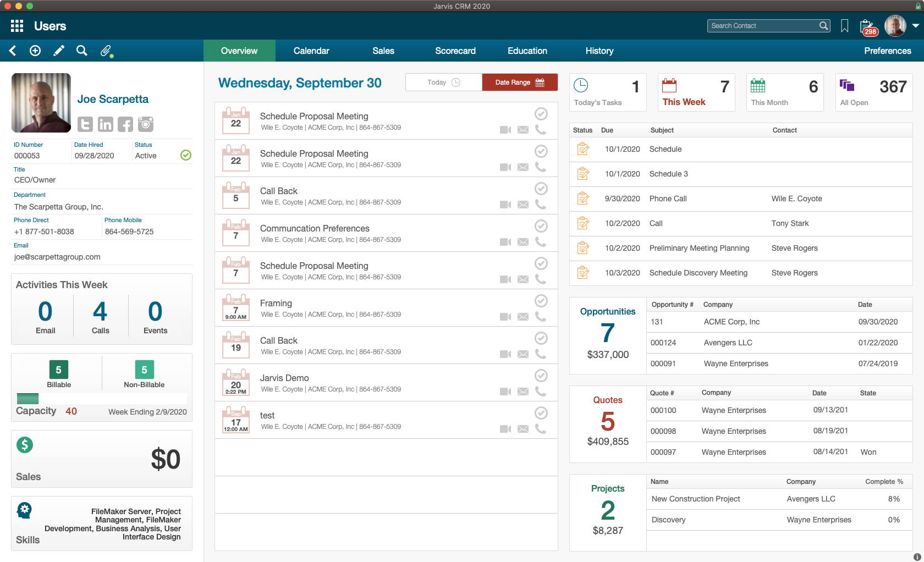This screenshot has width=924, height=562.
Task: Open opportunity 000124 Avengers LLC row
Action: pyautogui.click(x=779, y=343)
